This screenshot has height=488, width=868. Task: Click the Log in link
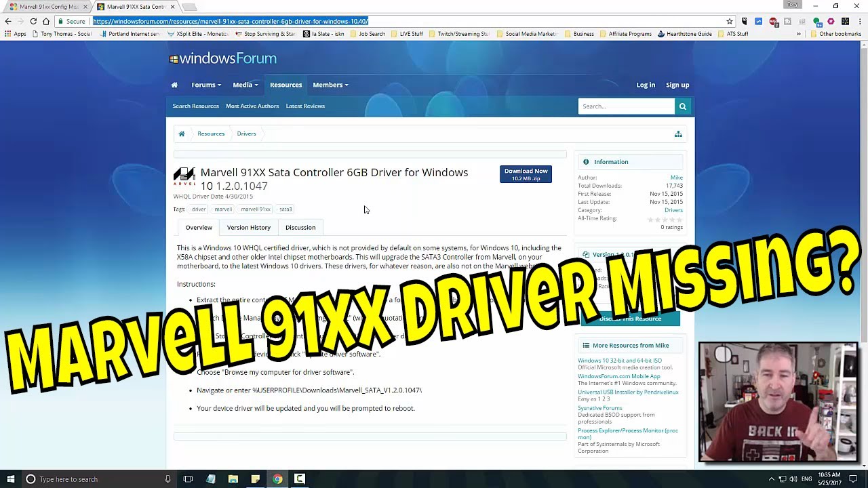pos(646,85)
